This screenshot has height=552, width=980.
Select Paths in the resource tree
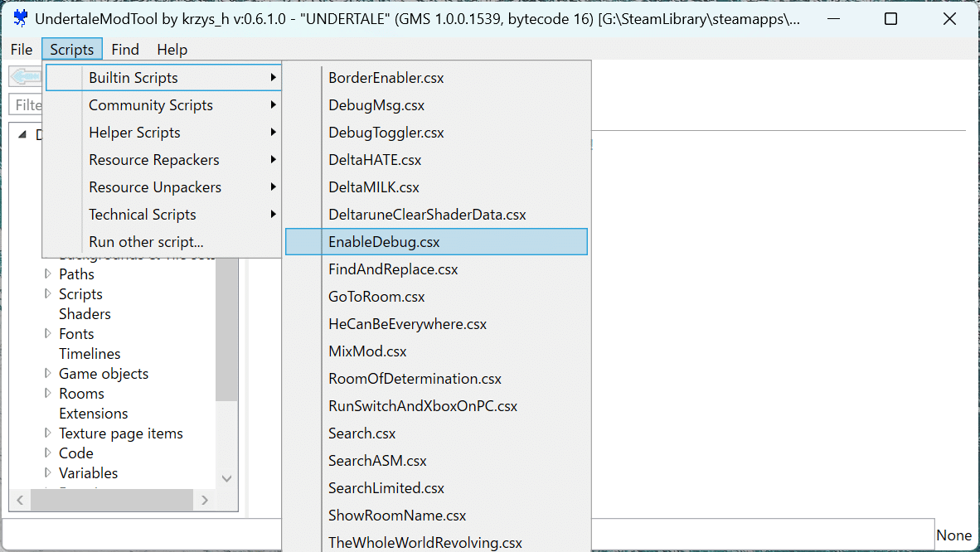pos(76,274)
